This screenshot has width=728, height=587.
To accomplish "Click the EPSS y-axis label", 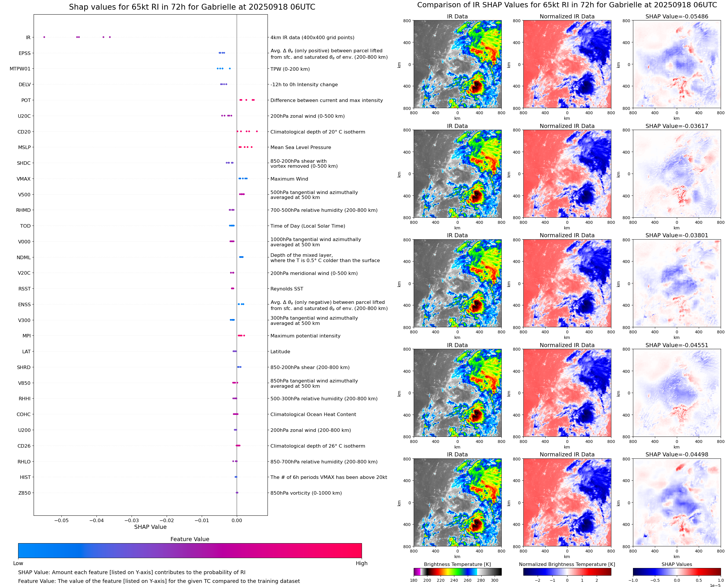I will (25, 53).
